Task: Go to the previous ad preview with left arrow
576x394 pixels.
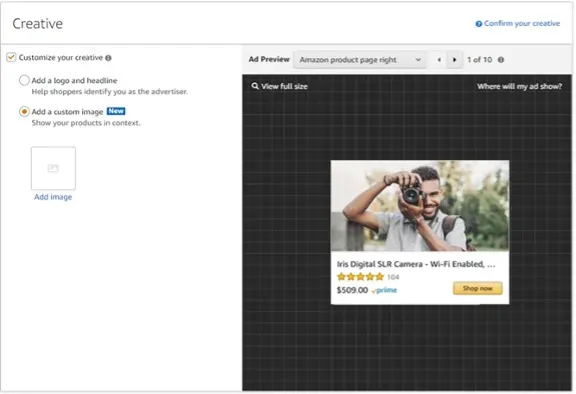Action: coord(439,60)
